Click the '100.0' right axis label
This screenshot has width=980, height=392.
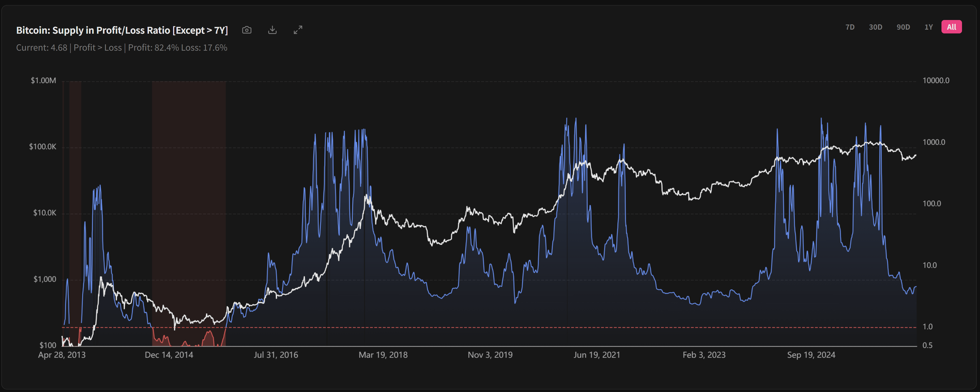click(x=932, y=204)
